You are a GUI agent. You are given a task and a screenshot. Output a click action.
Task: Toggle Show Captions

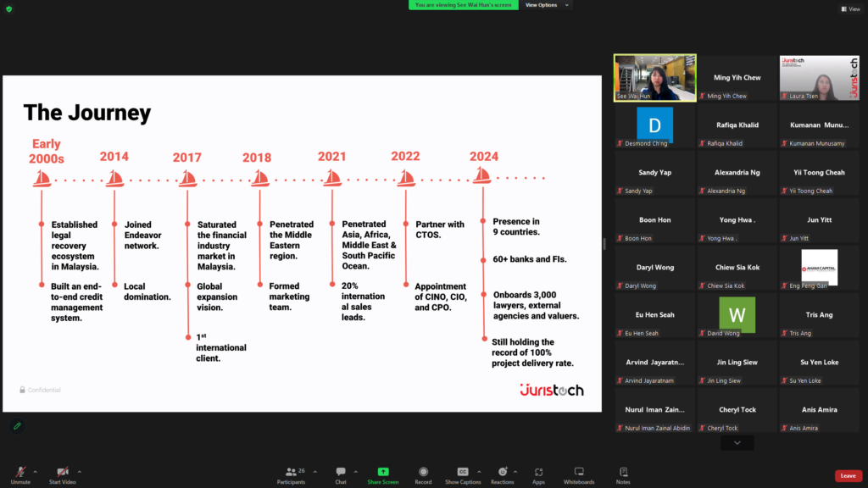pyautogui.click(x=463, y=475)
